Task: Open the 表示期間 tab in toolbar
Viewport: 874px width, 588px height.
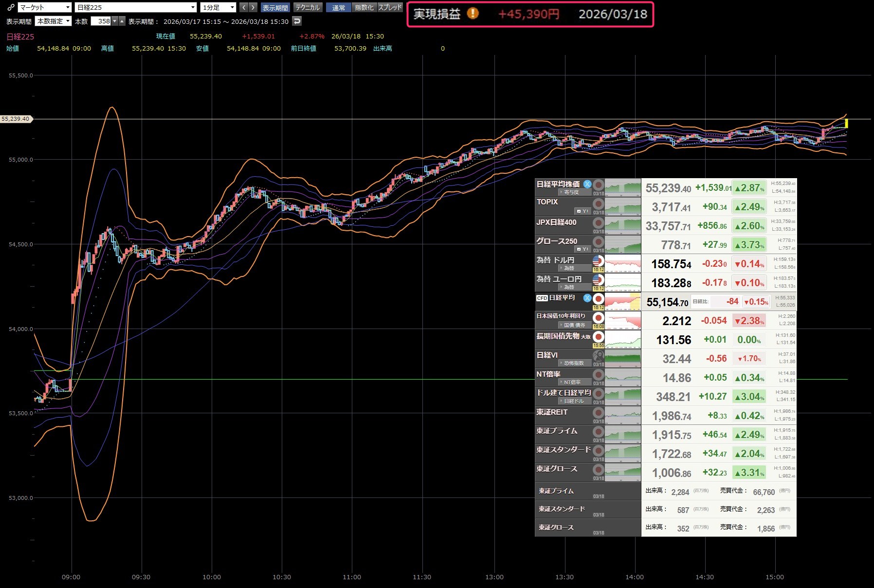Action: pyautogui.click(x=275, y=7)
